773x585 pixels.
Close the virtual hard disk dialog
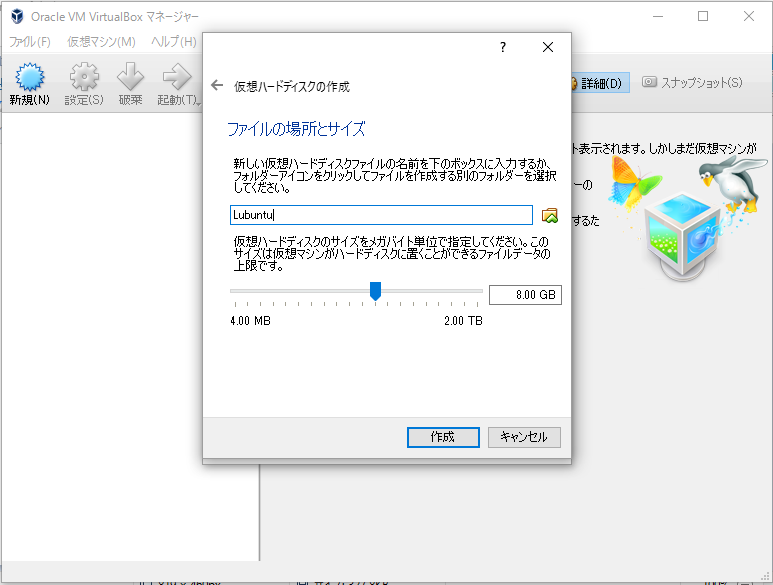coord(548,47)
